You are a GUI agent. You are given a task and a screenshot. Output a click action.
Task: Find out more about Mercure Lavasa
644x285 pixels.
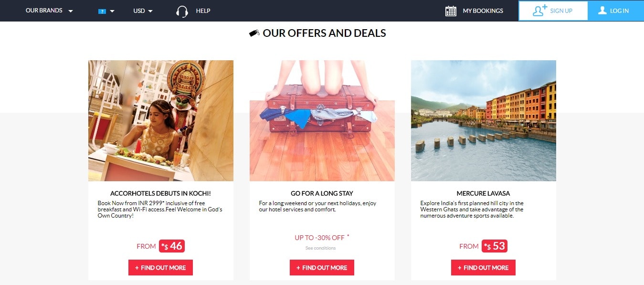pyautogui.click(x=483, y=268)
